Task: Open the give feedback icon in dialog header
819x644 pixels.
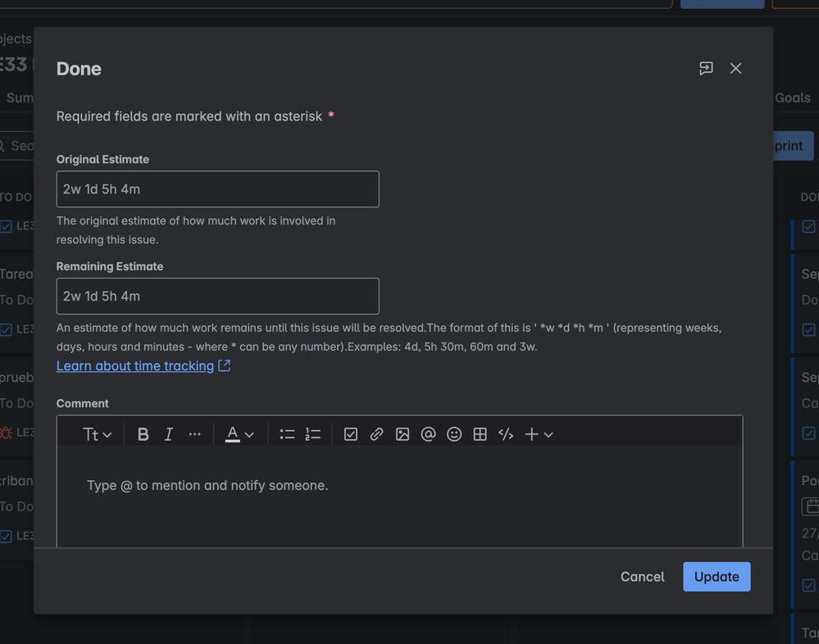Action: tap(706, 68)
